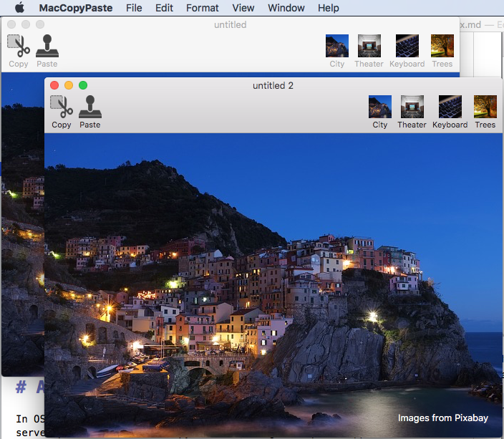
Task: Open the Format menu
Action: [x=203, y=8]
